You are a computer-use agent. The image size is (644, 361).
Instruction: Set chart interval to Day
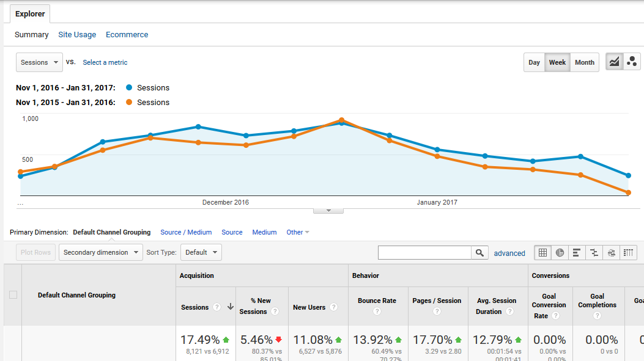tap(534, 62)
